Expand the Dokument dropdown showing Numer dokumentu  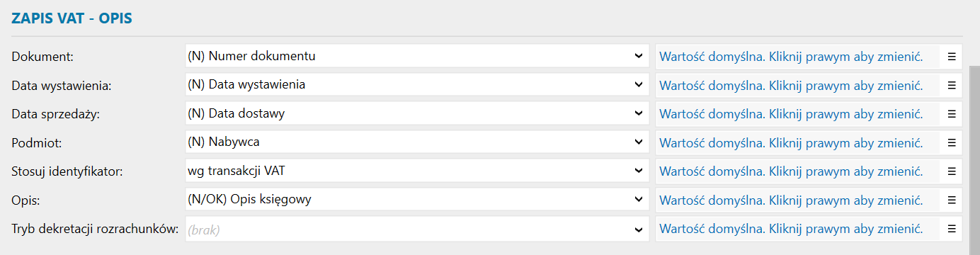pos(416,56)
